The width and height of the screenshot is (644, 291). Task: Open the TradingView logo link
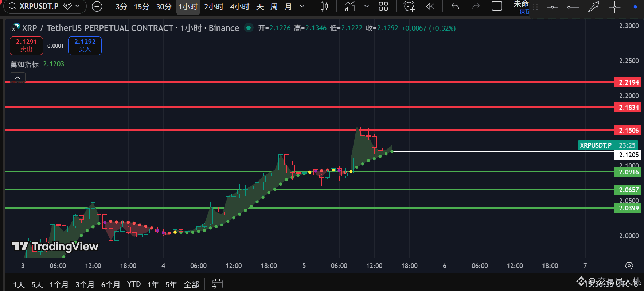click(x=55, y=247)
